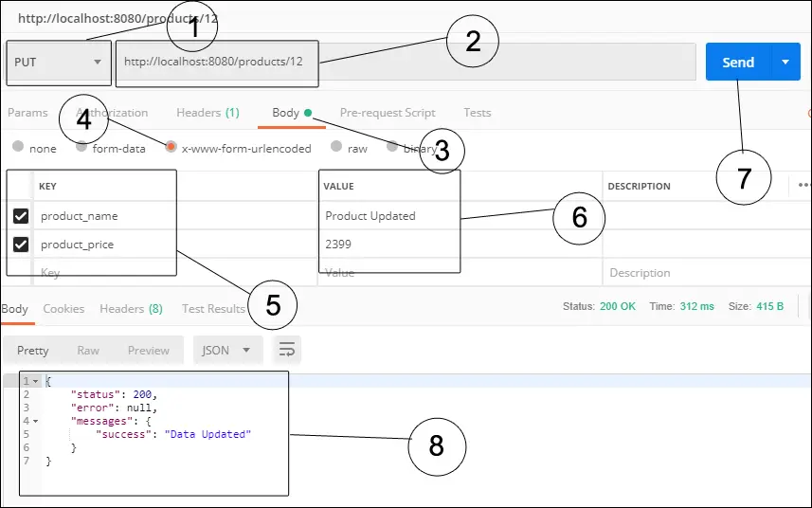Open the Pre-request Script tab
The width and height of the screenshot is (812, 508).
[388, 113]
